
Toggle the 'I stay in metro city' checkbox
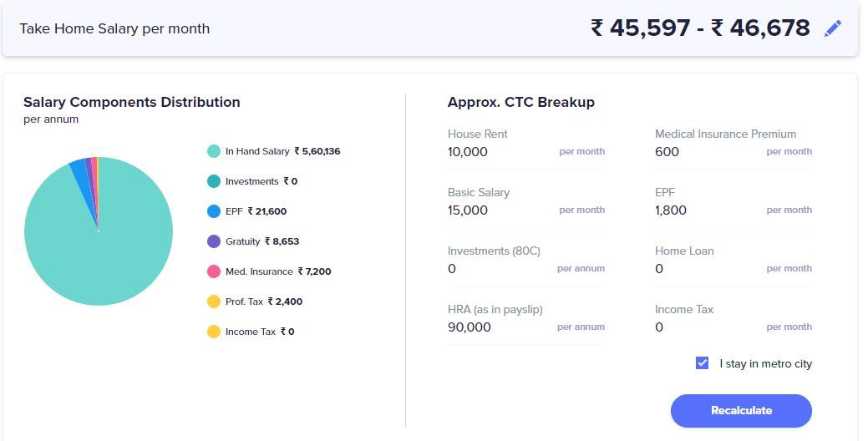pos(703,363)
